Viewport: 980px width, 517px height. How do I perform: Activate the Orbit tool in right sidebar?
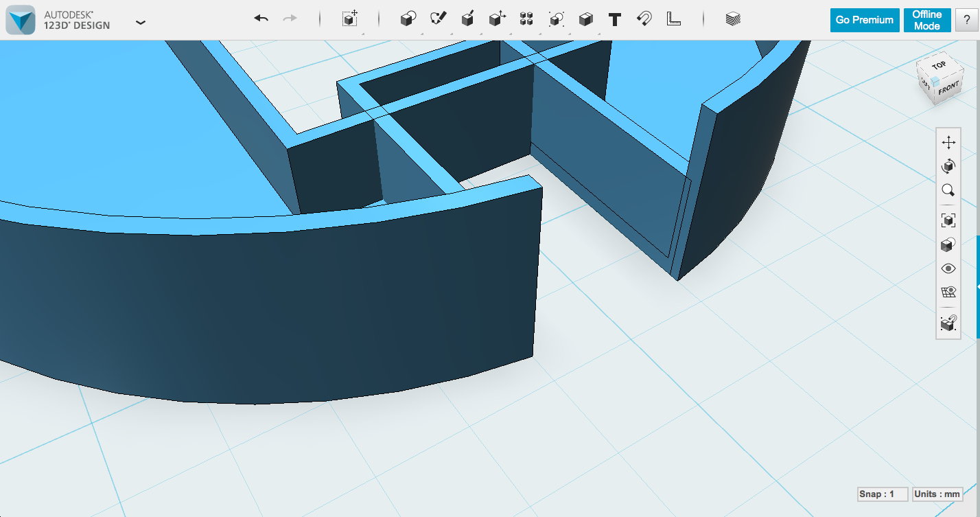[x=948, y=166]
